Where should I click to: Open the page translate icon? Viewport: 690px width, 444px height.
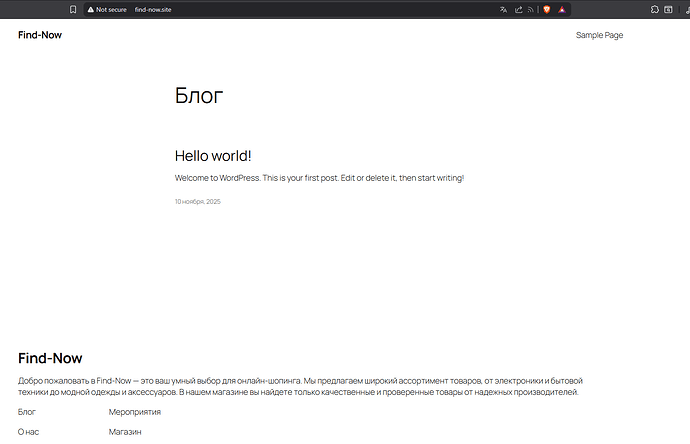tap(504, 9)
